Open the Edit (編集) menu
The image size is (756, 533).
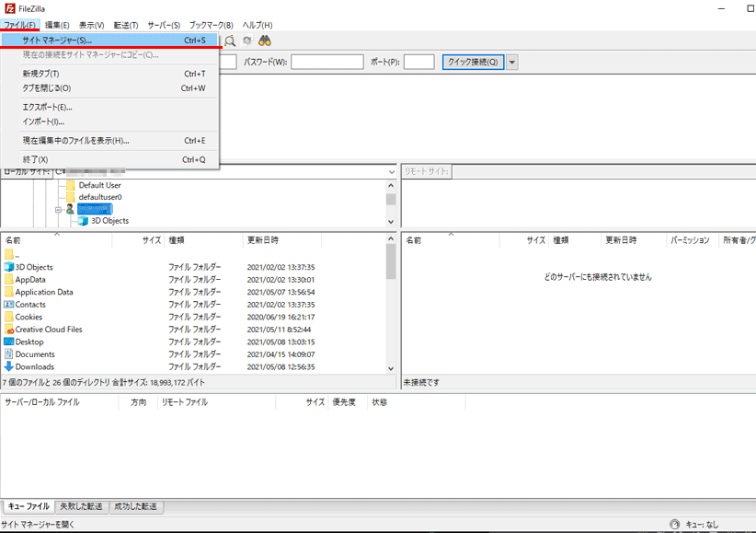click(57, 25)
